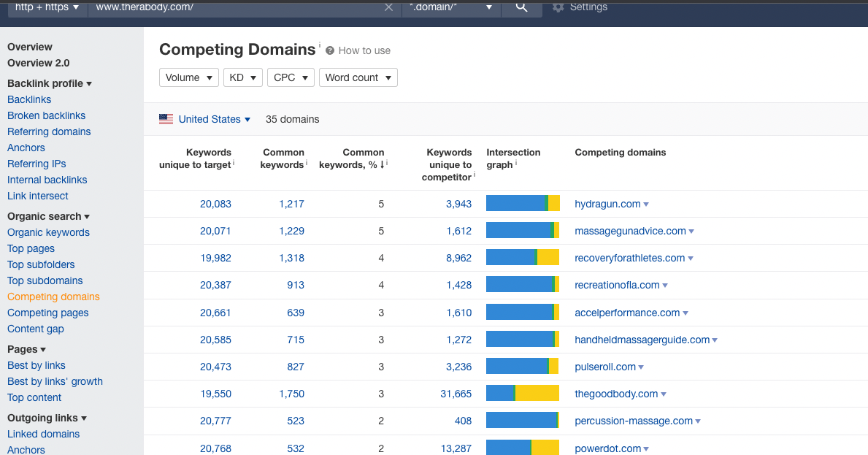Expand the thegoodbody.com domain dropdown arrow

[663, 394]
